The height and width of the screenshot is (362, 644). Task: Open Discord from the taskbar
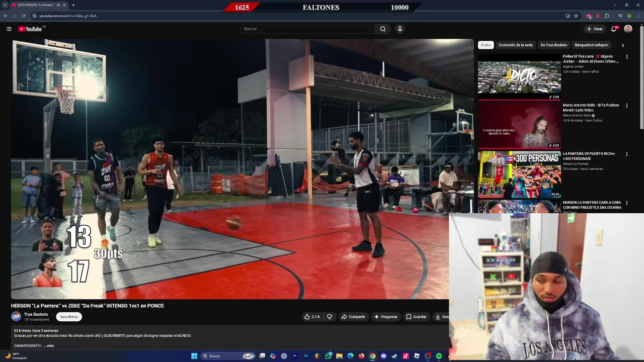(x=383, y=356)
